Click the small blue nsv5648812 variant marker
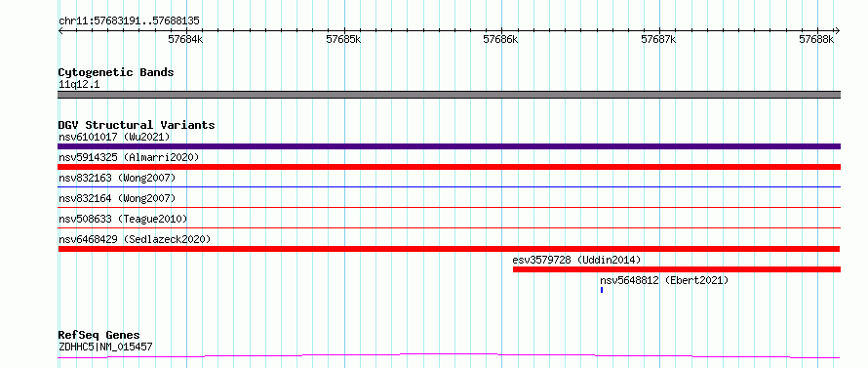This screenshot has height=368, width=868. coord(601,290)
